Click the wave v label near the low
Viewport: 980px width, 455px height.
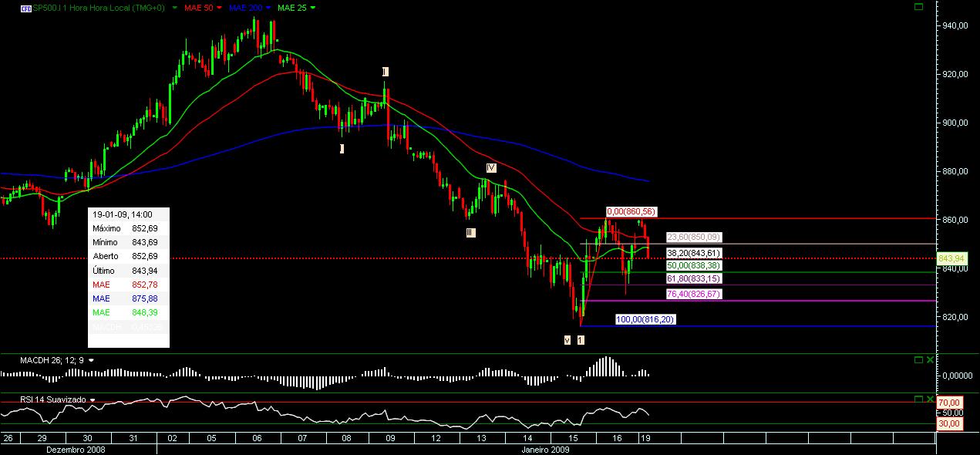(x=567, y=339)
